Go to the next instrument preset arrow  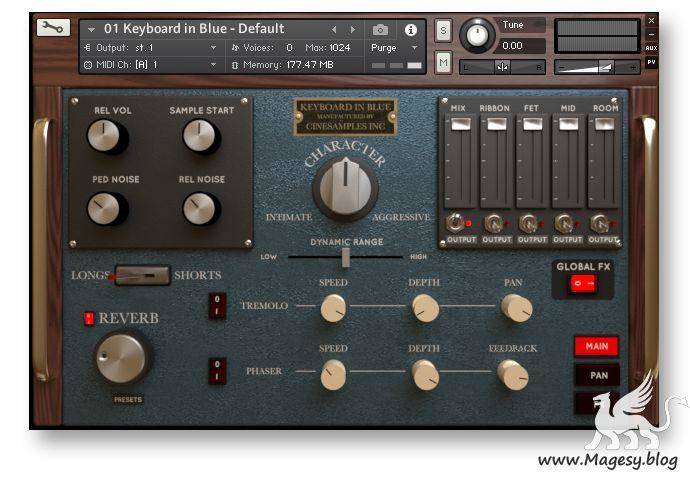click(352, 29)
